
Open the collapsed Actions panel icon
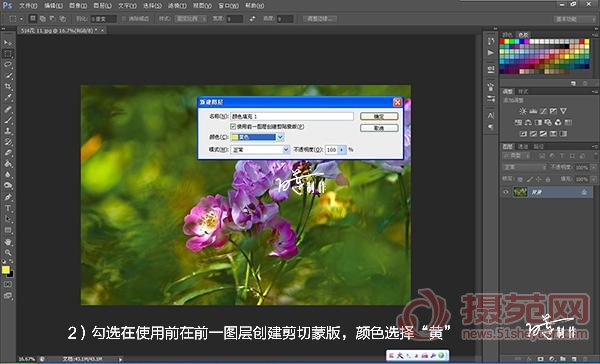[x=491, y=53]
